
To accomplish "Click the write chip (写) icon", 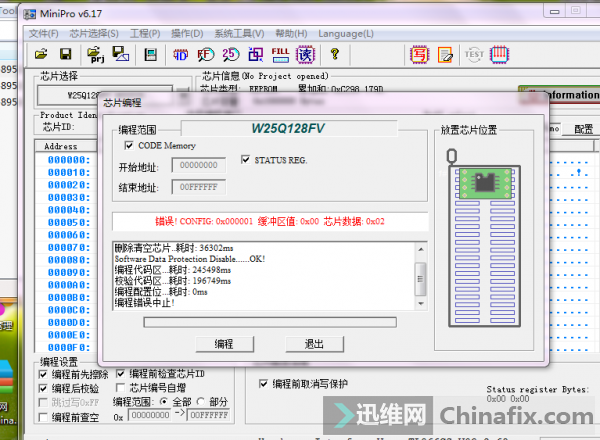I will tap(419, 55).
